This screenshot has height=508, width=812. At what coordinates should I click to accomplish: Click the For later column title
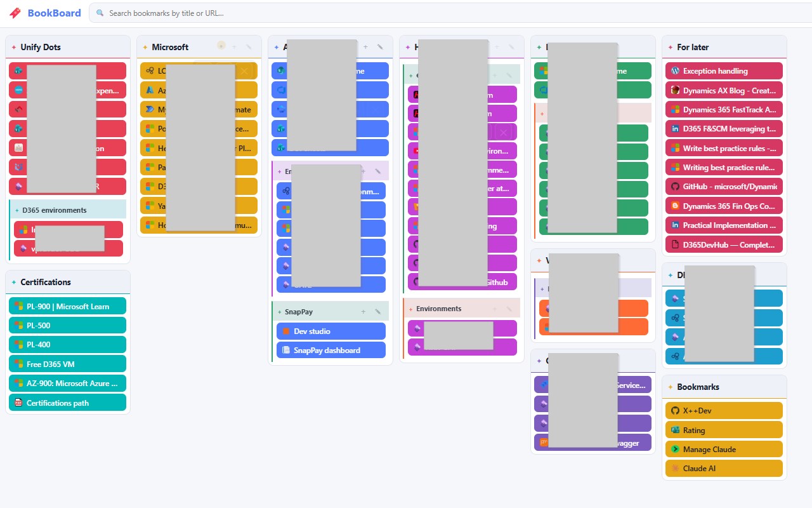(x=693, y=47)
